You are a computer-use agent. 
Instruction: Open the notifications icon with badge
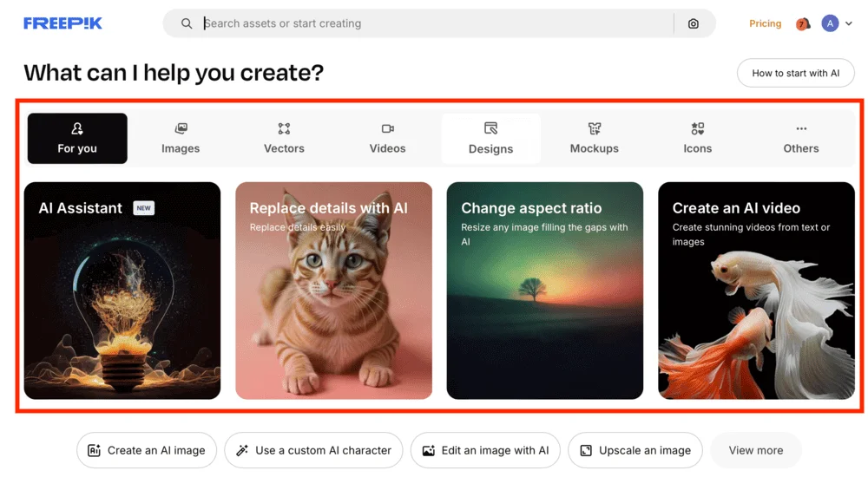coord(803,24)
